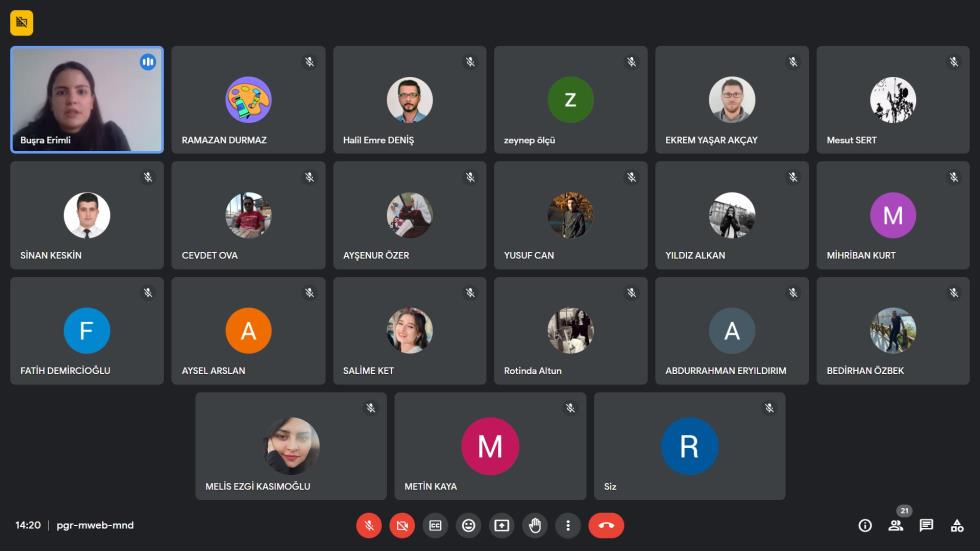Open meeting details info icon

click(865, 525)
